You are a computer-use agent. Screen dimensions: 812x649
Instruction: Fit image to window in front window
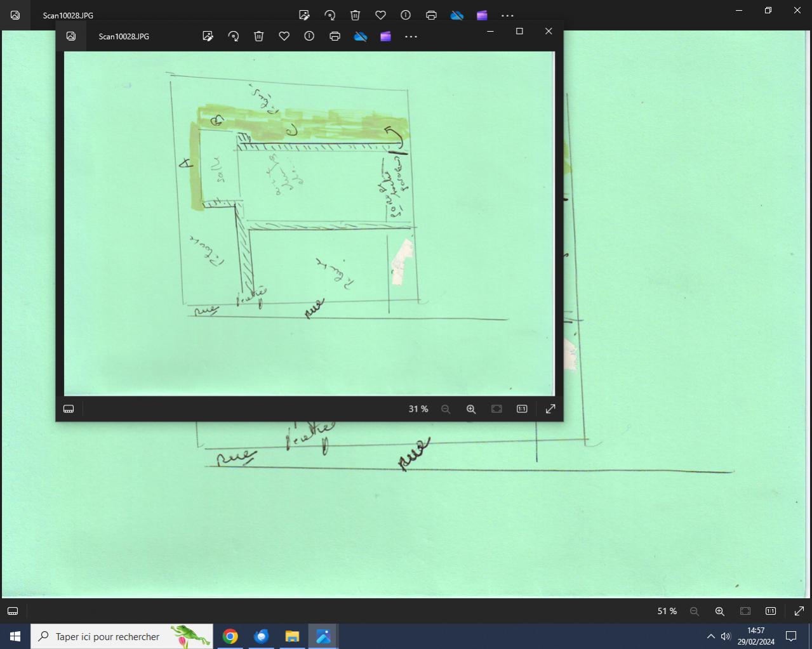pos(496,409)
